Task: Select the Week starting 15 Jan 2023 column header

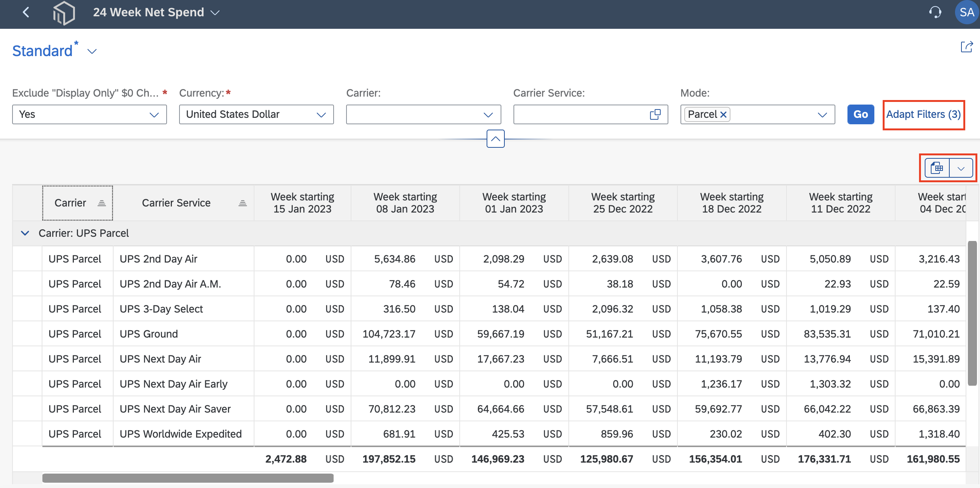Action: tap(303, 203)
